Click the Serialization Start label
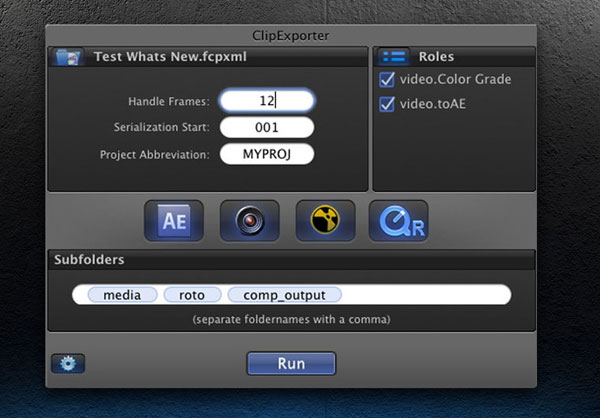 tap(161, 127)
